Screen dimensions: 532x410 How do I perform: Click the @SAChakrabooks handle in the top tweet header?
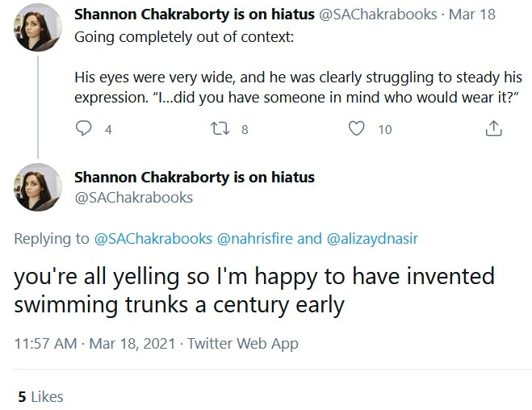(379, 15)
